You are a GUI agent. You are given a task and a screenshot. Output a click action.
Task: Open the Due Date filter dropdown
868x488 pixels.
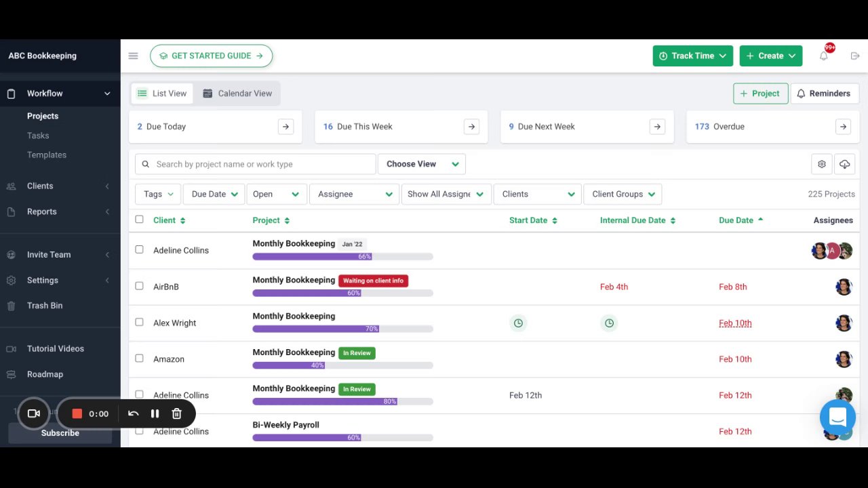[214, 194]
